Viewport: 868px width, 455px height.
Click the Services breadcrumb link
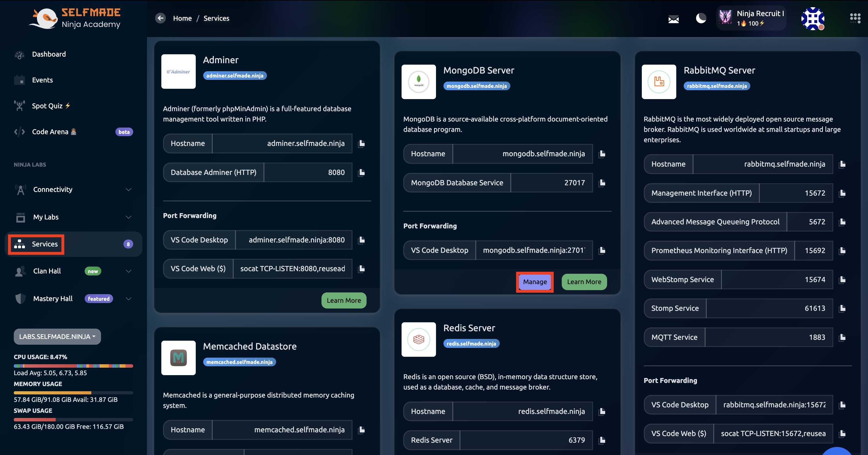click(216, 18)
